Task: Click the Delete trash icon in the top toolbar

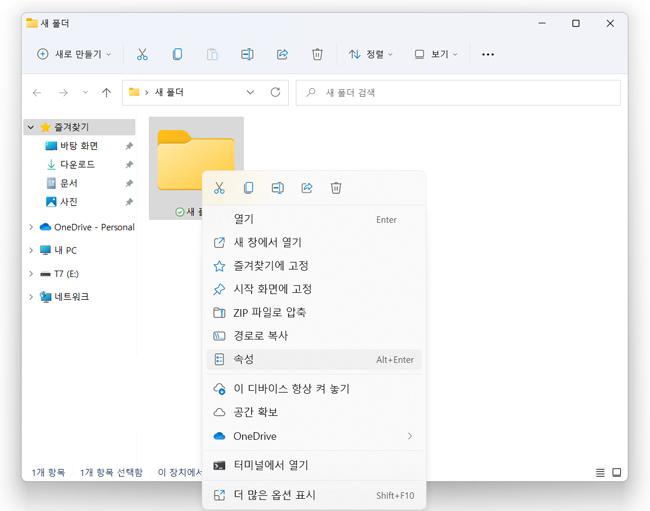Action: pos(317,54)
